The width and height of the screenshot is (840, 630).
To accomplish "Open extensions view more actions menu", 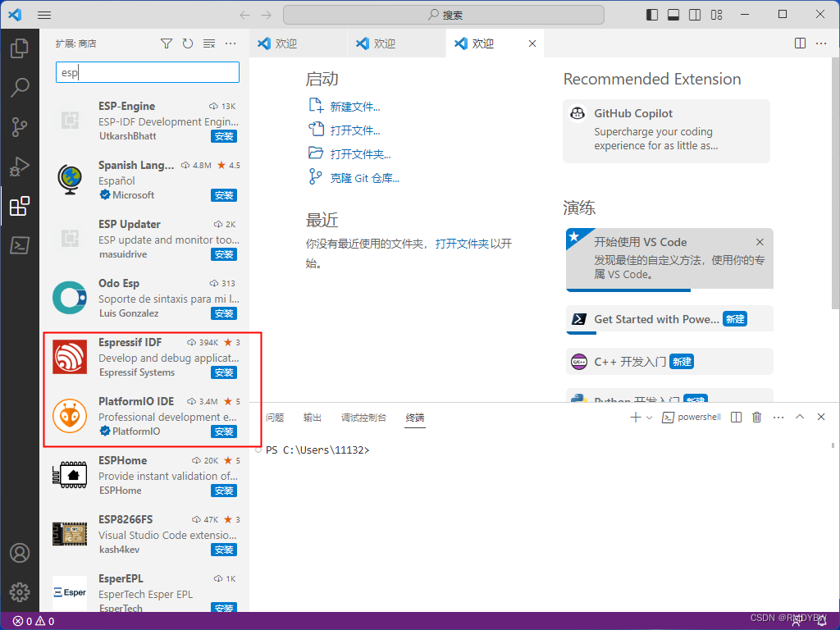I will point(231,43).
